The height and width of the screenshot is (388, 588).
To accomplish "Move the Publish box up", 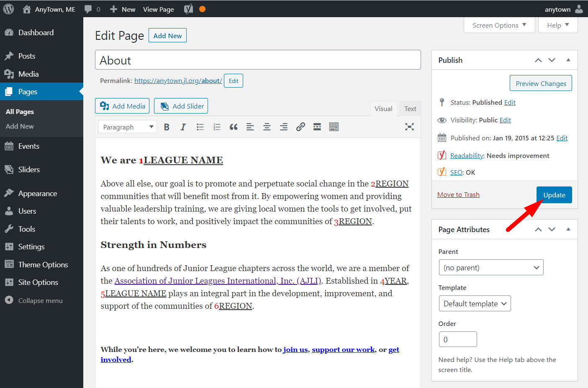I will pos(538,60).
